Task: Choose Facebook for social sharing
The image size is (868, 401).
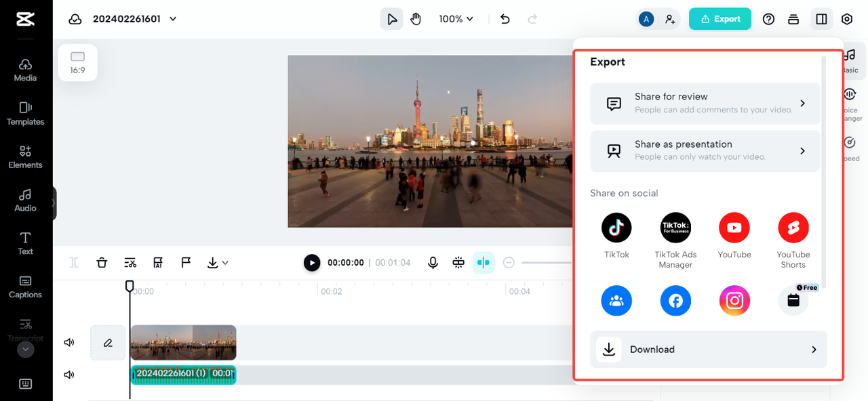Action: 675,301
